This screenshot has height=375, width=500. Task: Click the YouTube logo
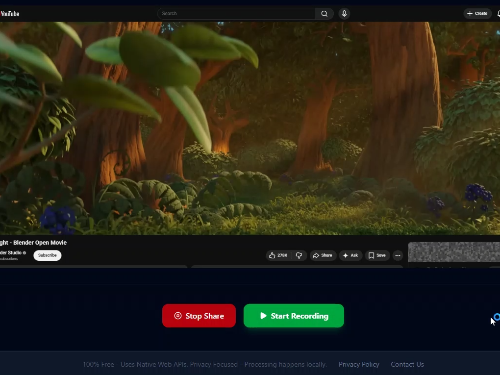click(x=10, y=14)
